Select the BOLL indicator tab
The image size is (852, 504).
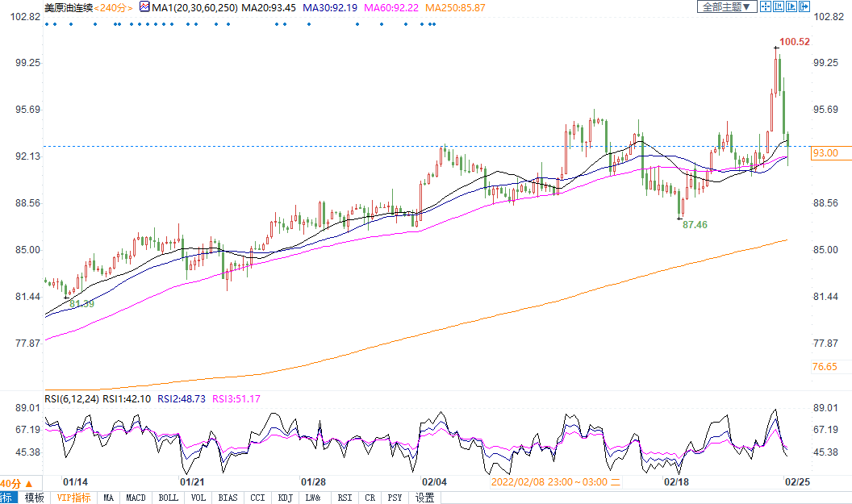pos(168,498)
